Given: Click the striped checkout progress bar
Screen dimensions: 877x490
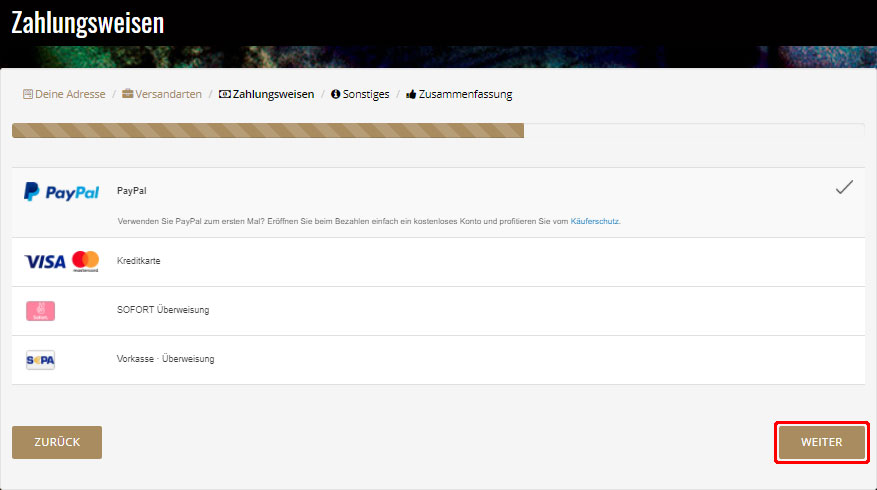Looking at the screenshot, I should tap(267, 130).
